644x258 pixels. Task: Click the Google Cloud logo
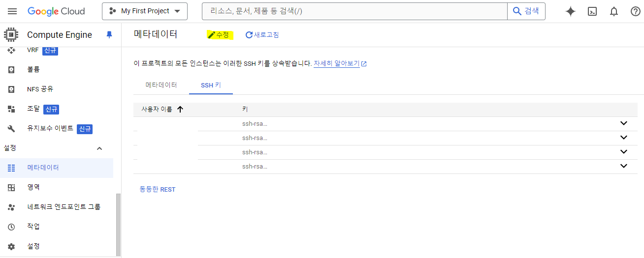(x=56, y=11)
